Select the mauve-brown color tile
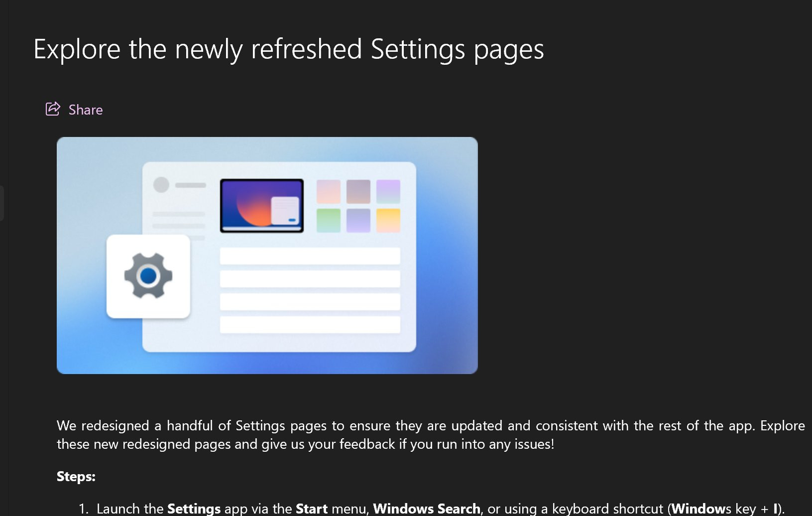Image resolution: width=812 pixels, height=516 pixels. point(358,192)
